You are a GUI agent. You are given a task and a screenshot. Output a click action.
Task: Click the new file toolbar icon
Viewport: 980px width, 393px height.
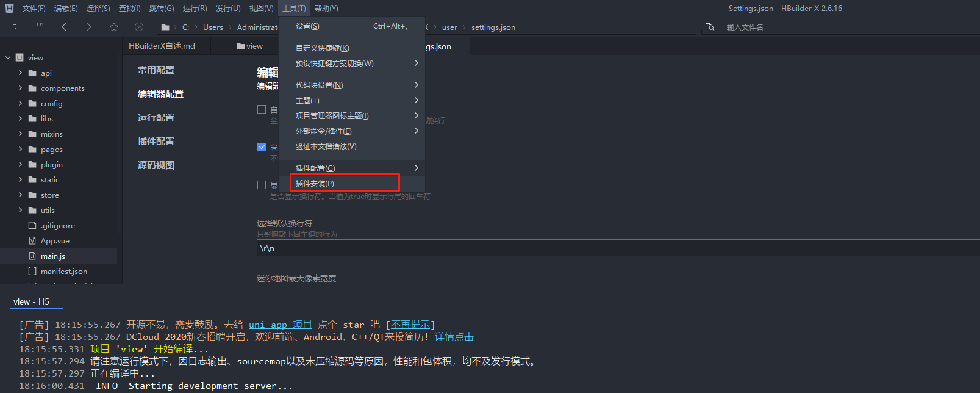14,27
